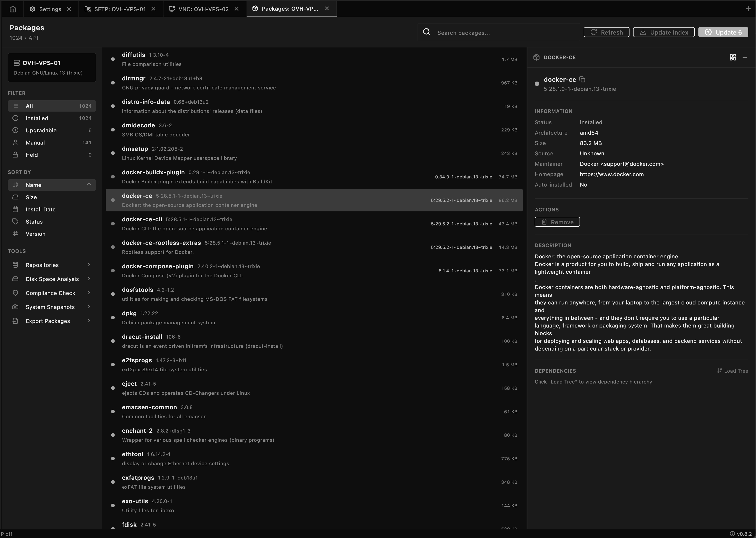Image resolution: width=756 pixels, height=538 pixels.
Task: Collapse the DOCKER-CE detail panel
Action: pyautogui.click(x=745, y=57)
